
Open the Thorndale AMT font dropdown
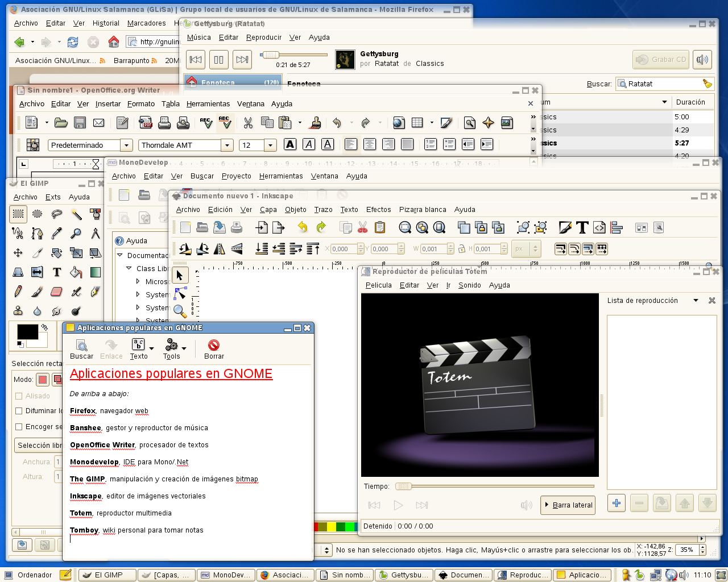click(x=227, y=145)
